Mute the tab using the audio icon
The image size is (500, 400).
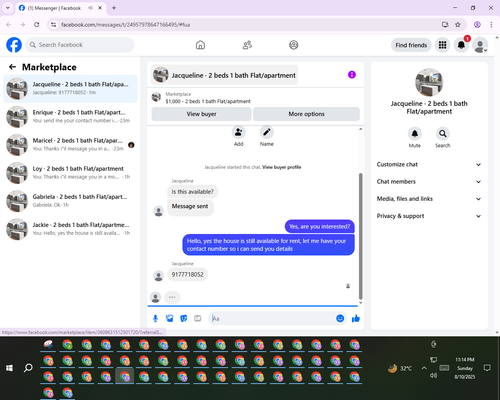[91, 8]
